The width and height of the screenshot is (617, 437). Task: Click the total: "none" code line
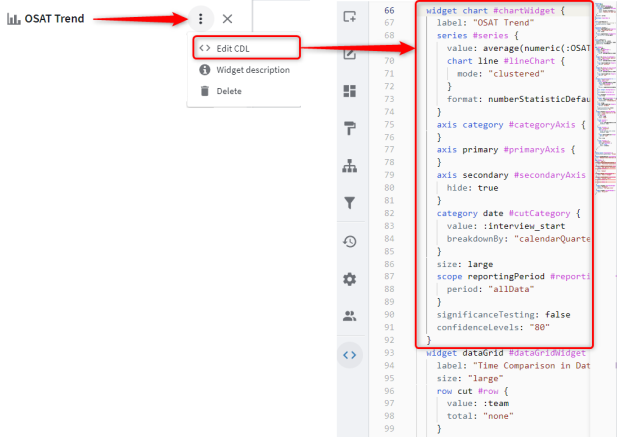click(x=480, y=416)
